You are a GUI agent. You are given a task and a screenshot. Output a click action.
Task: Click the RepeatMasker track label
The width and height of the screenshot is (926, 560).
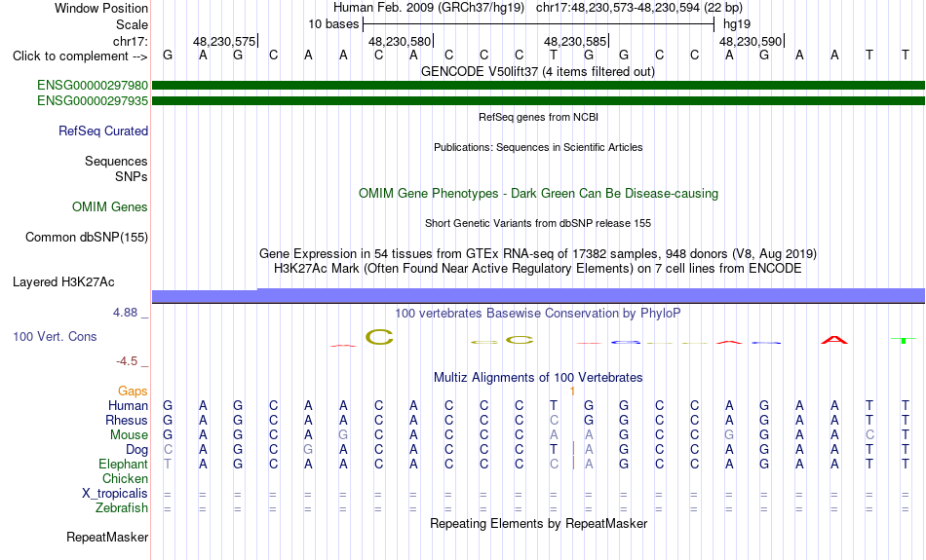(107, 537)
